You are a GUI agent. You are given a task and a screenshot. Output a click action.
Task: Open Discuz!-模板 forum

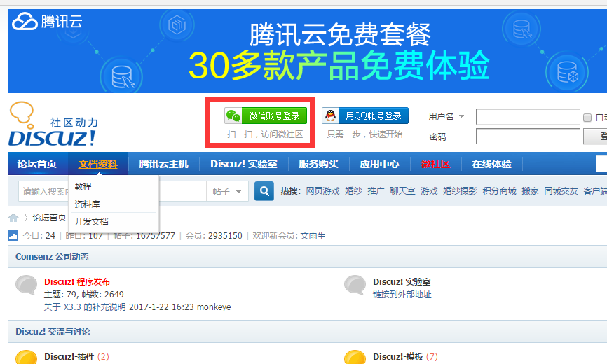click(397, 357)
